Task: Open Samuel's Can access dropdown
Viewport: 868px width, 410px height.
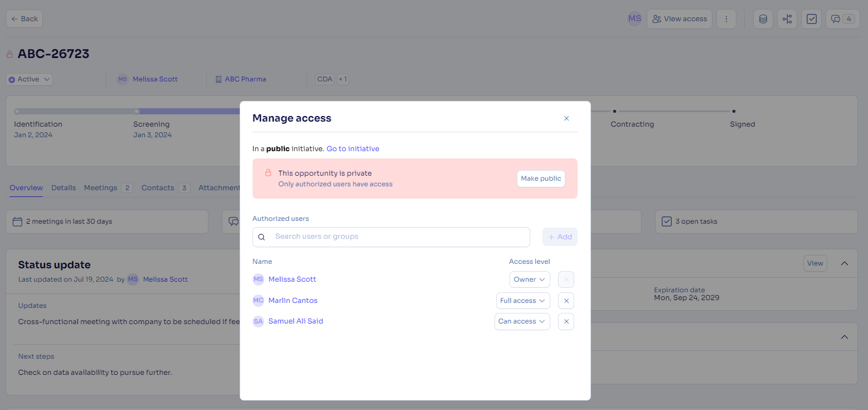Action: [522, 321]
